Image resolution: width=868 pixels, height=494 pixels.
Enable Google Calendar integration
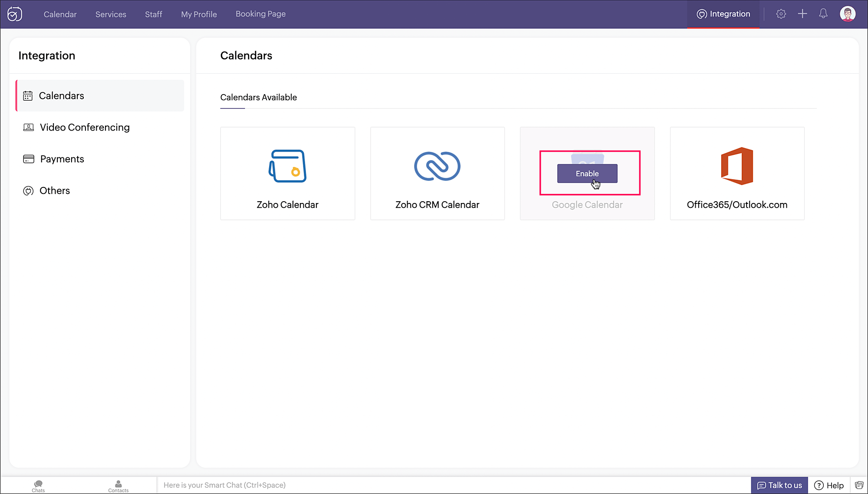click(x=587, y=173)
